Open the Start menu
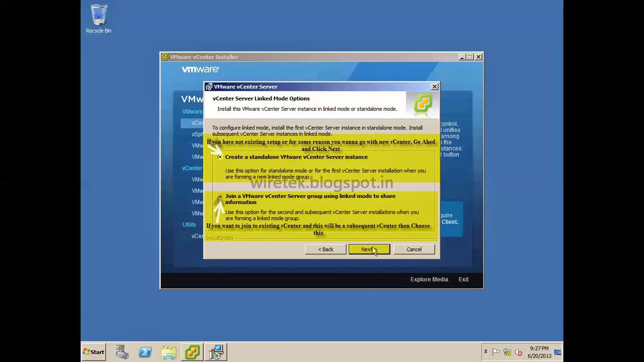The width and height of the screenshot is (644, 362). pos(93,352)
